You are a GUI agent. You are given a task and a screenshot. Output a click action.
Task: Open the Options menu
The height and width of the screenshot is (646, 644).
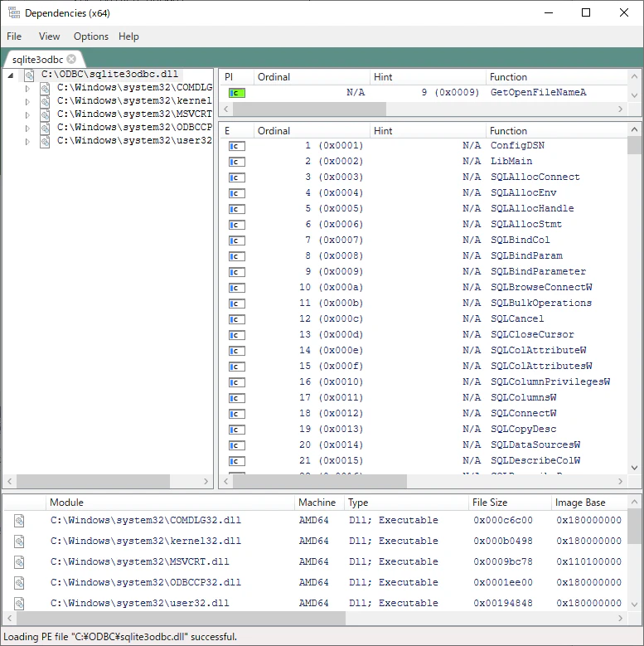90,36
